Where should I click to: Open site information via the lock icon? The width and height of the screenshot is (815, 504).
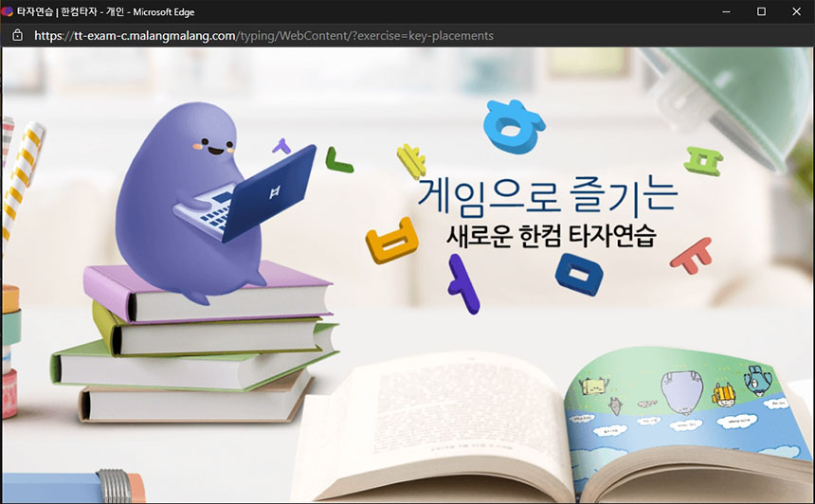(x=17, y=35)
